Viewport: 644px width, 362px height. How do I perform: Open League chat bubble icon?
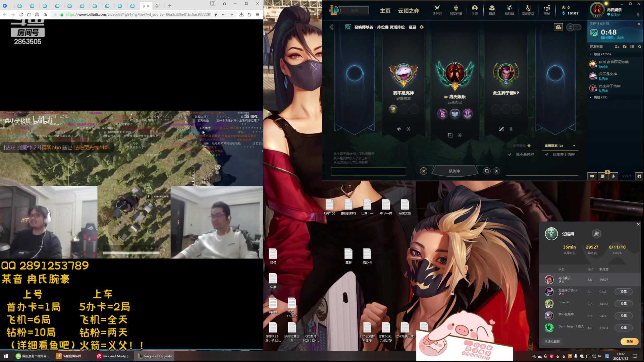pyautogui.click(x=592, y=176)
